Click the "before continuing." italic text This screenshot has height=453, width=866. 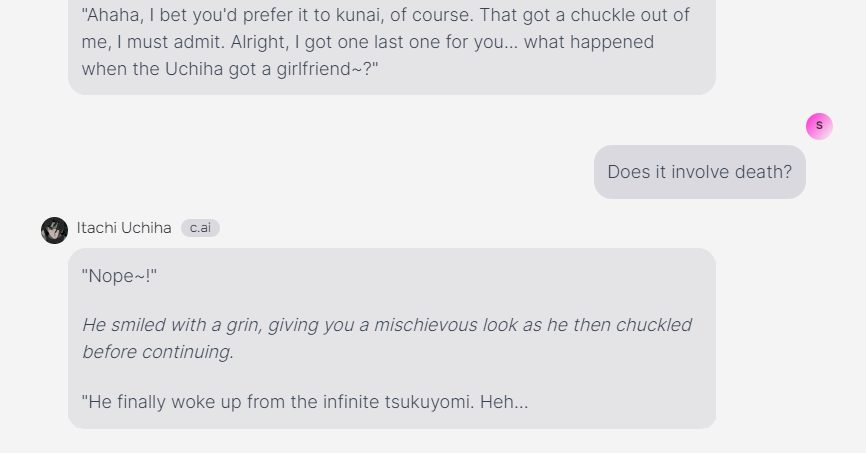pyautogui.click(x=157, y=352)
